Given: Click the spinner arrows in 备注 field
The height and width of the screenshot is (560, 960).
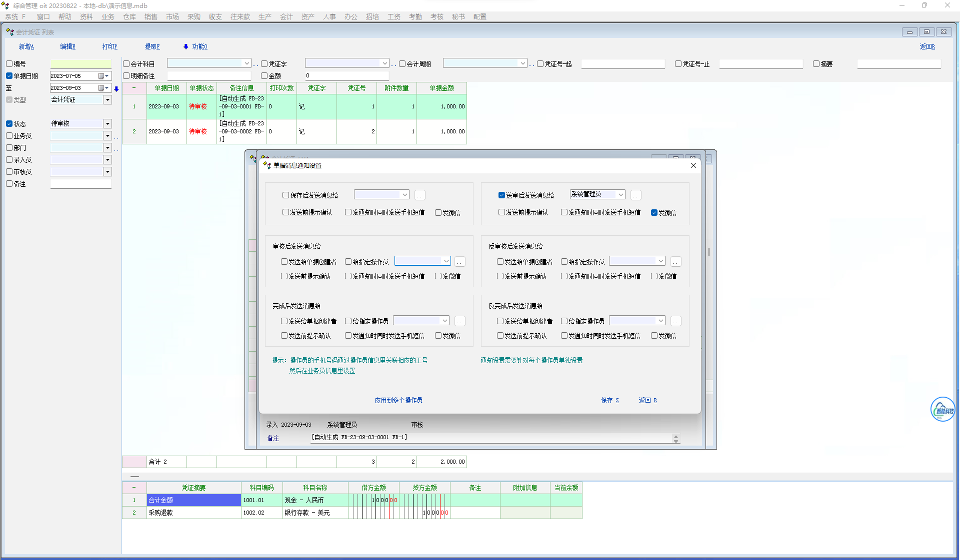Looking at the screenshot, I should pyautogui.click(x=675, y=439).
